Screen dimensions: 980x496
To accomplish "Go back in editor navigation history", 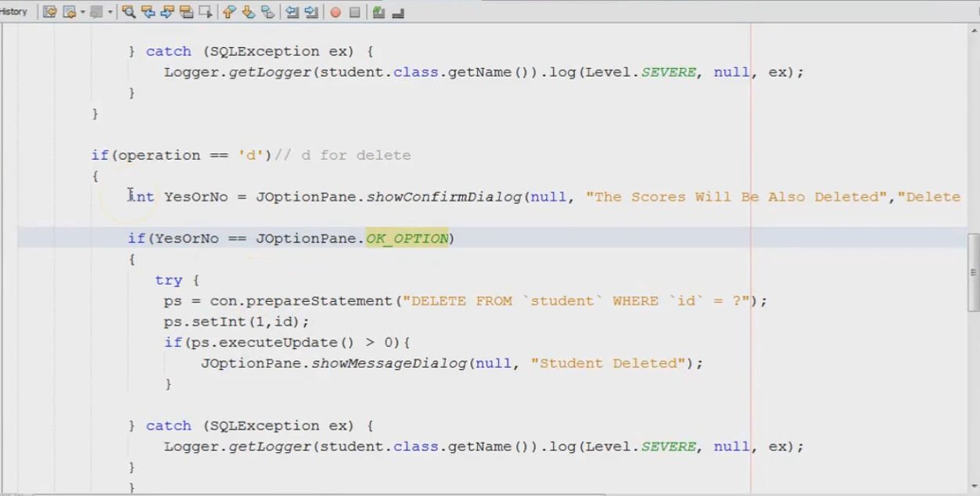I will tap(69, 12).
